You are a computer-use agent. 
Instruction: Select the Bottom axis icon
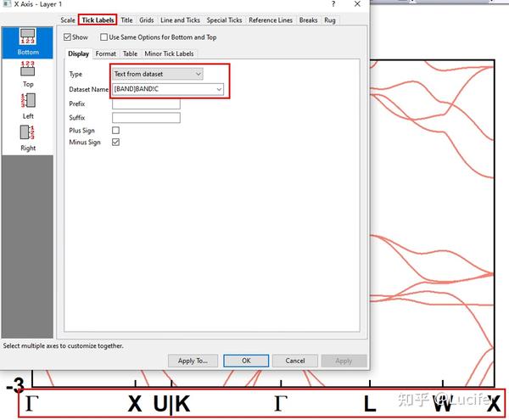coord(28,42)
